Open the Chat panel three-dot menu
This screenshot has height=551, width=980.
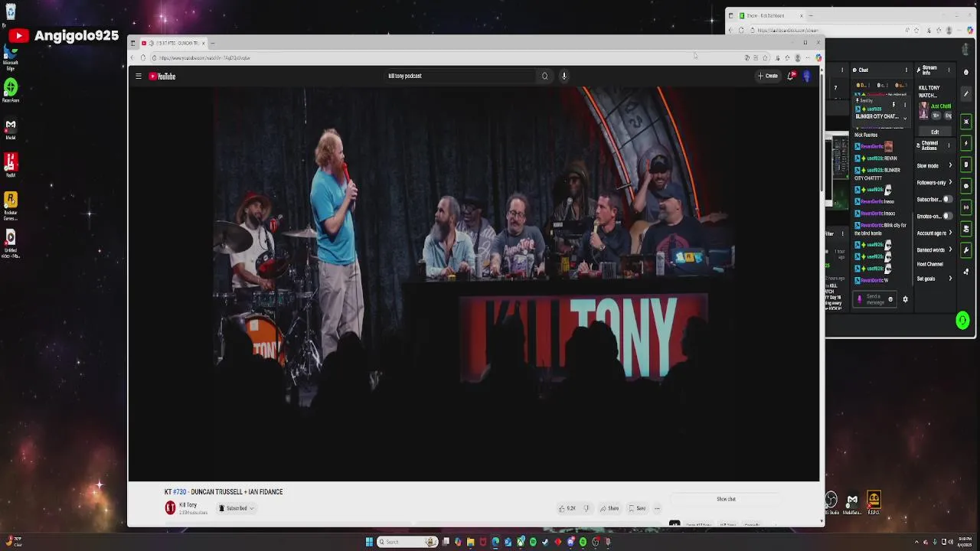tap(906, 70)
